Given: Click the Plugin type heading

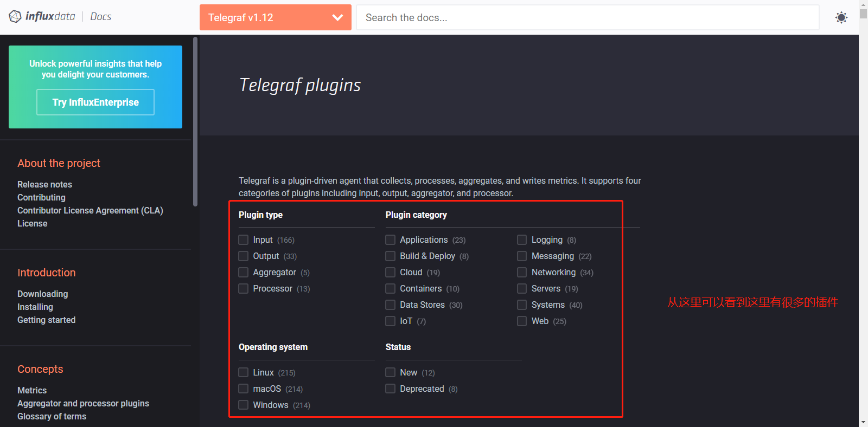Looking at the screenshot, I should coord(260,215).
